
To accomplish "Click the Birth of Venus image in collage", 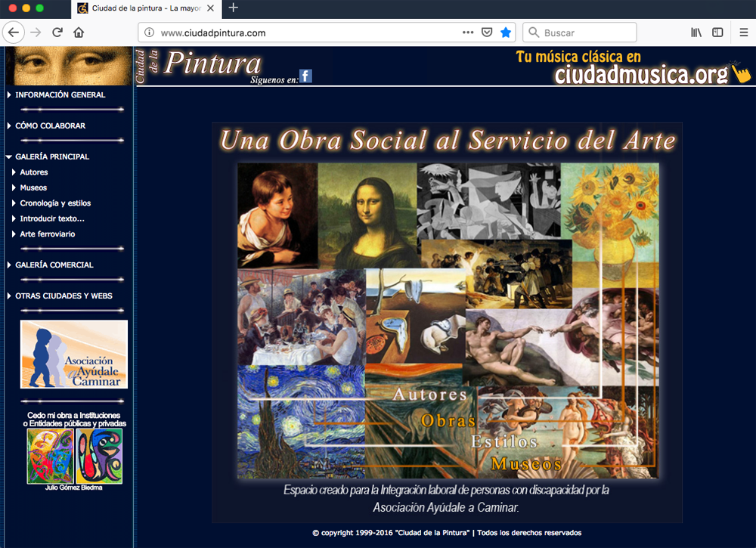I will click(569, 432).
